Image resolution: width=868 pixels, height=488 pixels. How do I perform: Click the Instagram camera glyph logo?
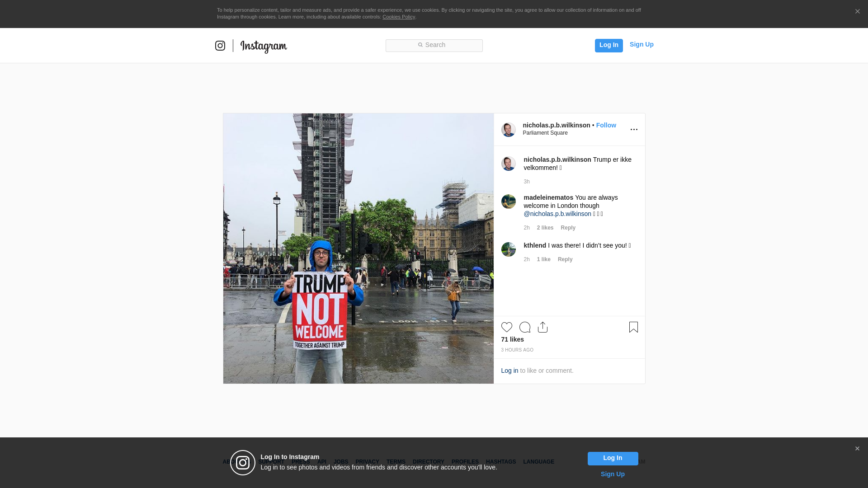click(x=220, y=46)
